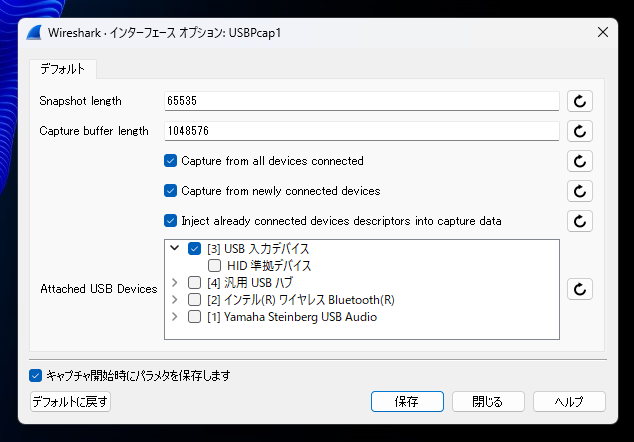634x442 pixels.
Task: Click the Attached USB Devices label
Action: click(99, 289)
